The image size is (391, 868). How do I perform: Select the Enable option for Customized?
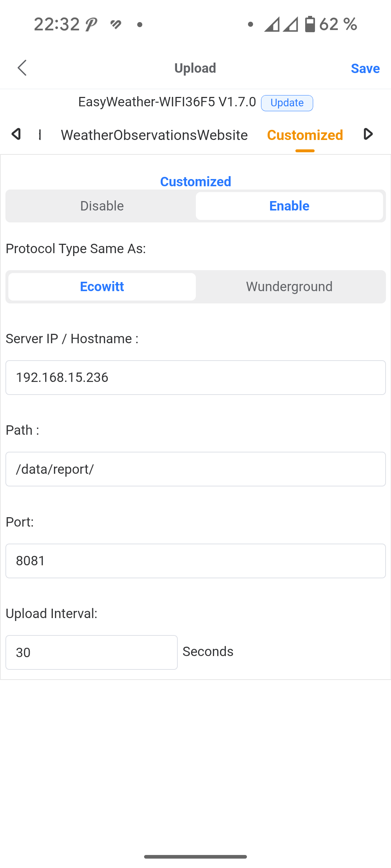[289, 206]
